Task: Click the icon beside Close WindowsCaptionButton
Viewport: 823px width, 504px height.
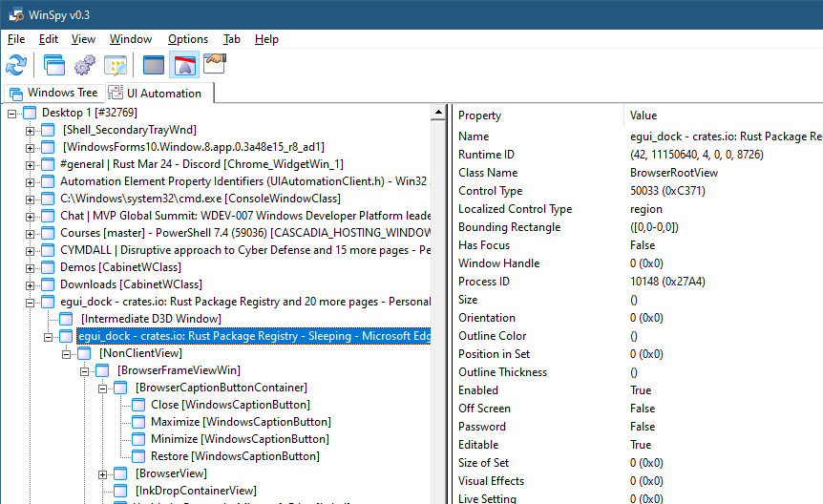Action: click(x=138, y=405)
